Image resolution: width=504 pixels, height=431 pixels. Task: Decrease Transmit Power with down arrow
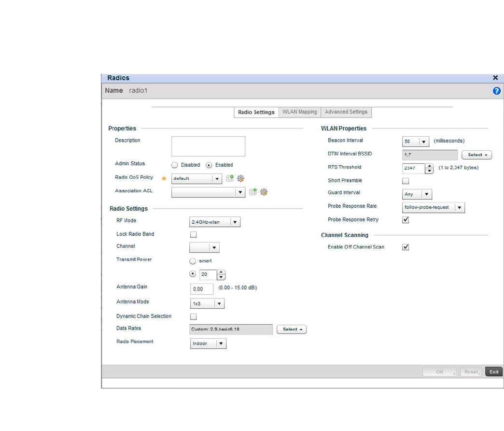221,277
